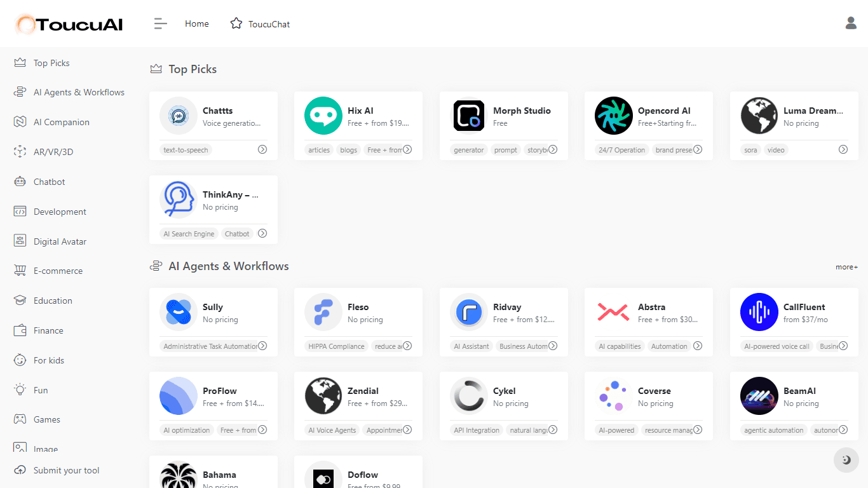Click the AI Search Engine tag
The image size is (868, 488).
189,234
